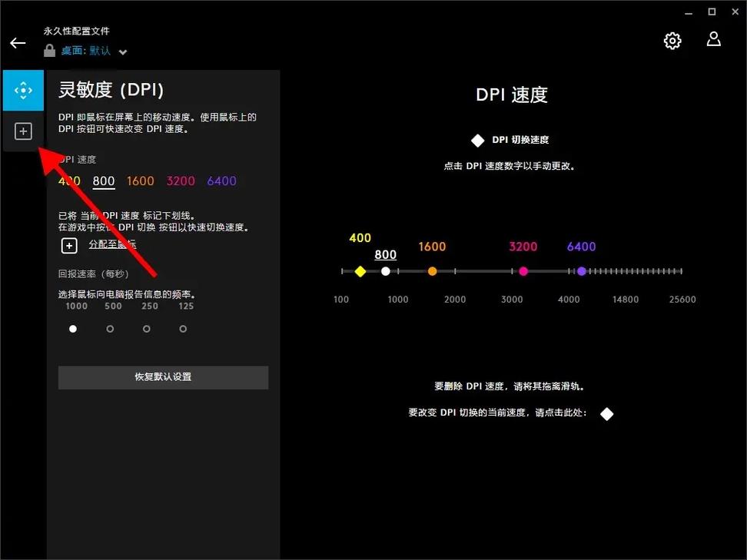Click the 6400 value above the slider

click(581, 247)
